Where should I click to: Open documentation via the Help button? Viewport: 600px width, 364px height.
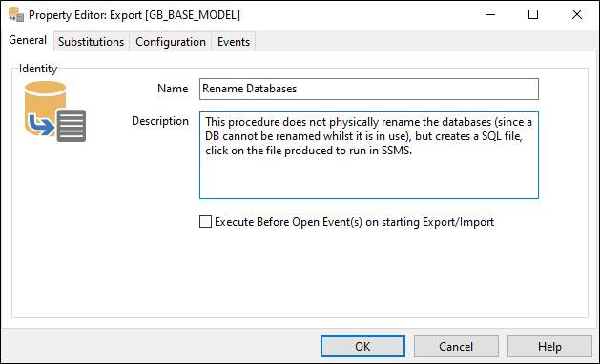(549, 347)
